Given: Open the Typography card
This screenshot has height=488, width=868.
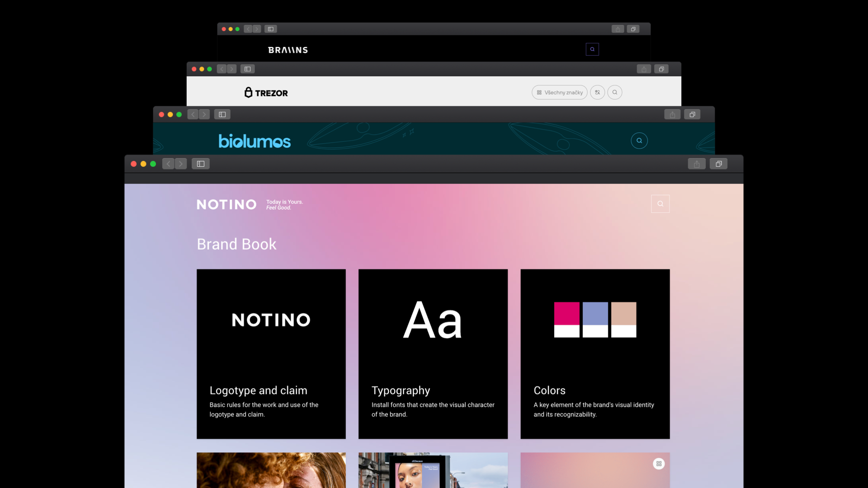Looking at the screenshot, I should point(433,354).
